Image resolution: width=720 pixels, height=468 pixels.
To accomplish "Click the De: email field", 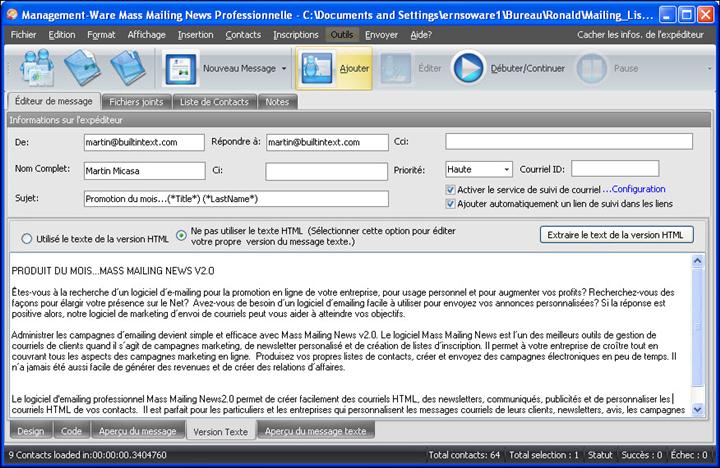I will [x=144, y=142].
